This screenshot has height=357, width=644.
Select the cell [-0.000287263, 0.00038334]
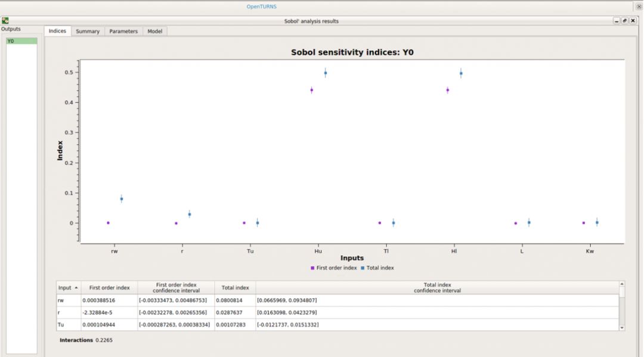[x=176, y=325]
